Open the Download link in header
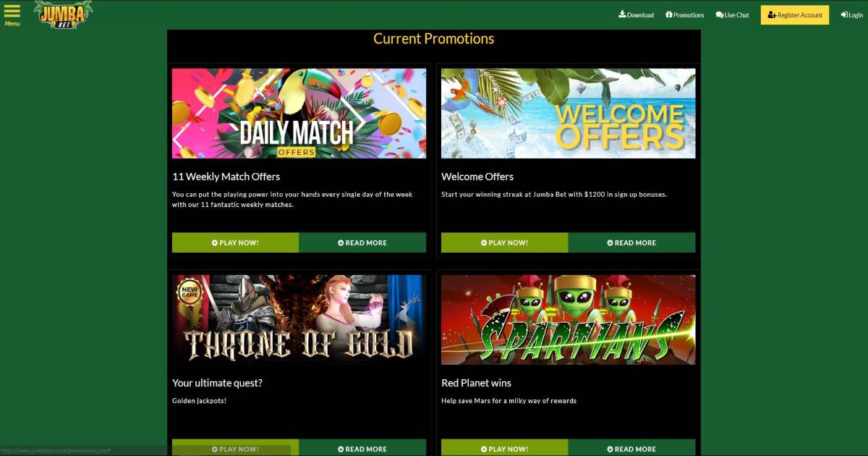This screenshot has width=868, height=456. click(x=636, y=14)
